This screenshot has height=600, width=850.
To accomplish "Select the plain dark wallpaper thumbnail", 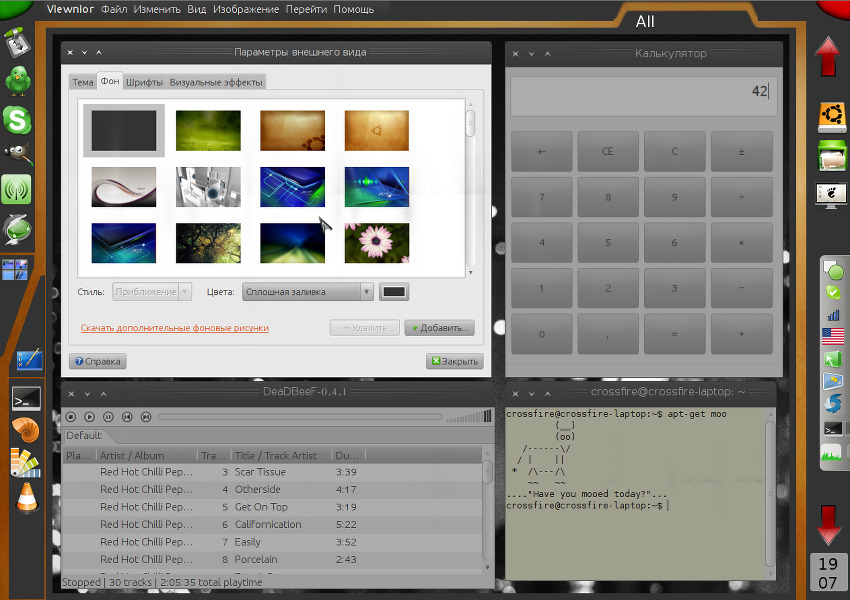I will click(124, 131).
